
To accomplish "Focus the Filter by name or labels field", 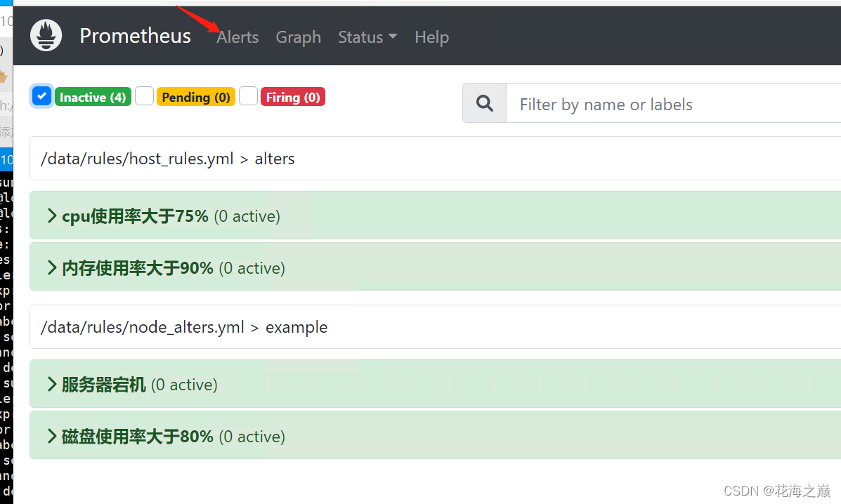I will [x=674, y=102].
